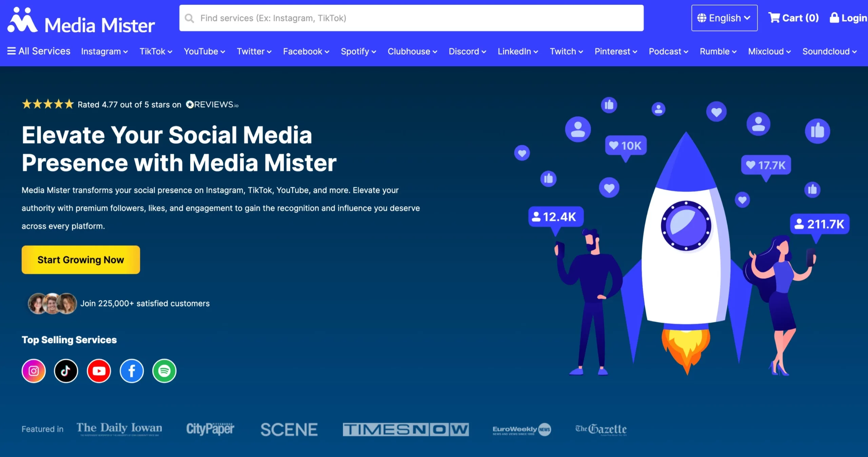The height and width of the screenshot is (457, 868).
Task: Open the English language dropdown
Action: [x=725, y=18]
